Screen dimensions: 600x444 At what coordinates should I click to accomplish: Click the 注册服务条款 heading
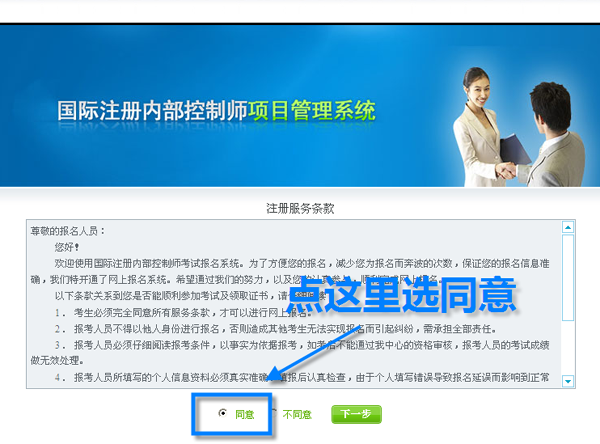300,209
